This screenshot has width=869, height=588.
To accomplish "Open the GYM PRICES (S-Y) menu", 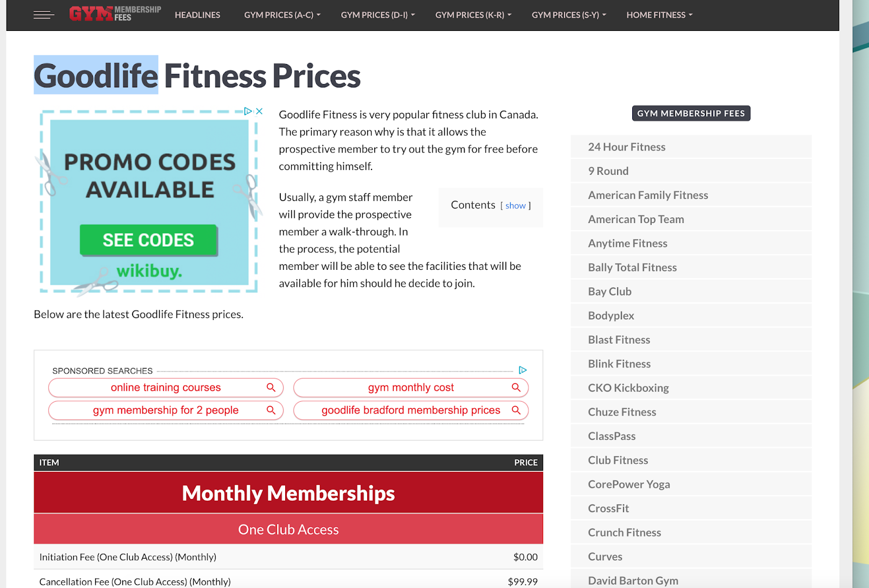I will [569, 15].
